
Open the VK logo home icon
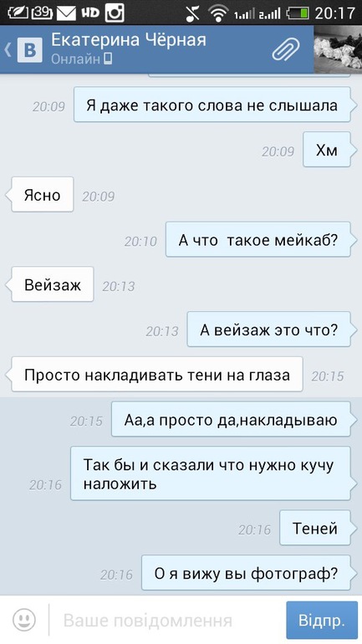coord(29,50)
